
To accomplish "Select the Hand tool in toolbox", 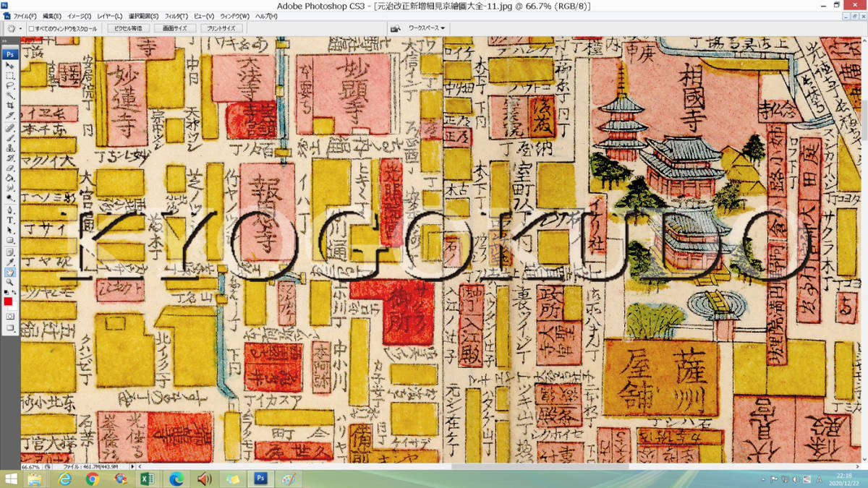I will pyautogui.click(x=9, y=273).
